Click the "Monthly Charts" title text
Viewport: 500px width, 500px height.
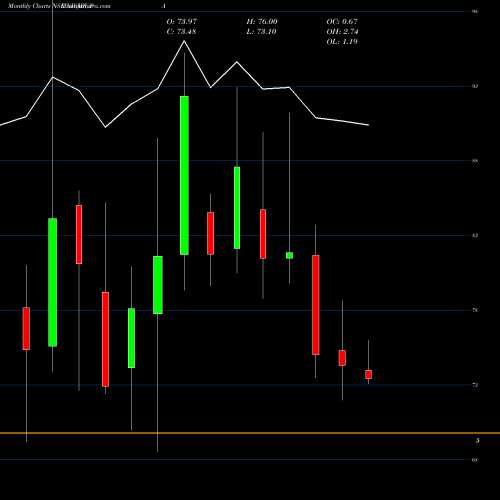29,6
